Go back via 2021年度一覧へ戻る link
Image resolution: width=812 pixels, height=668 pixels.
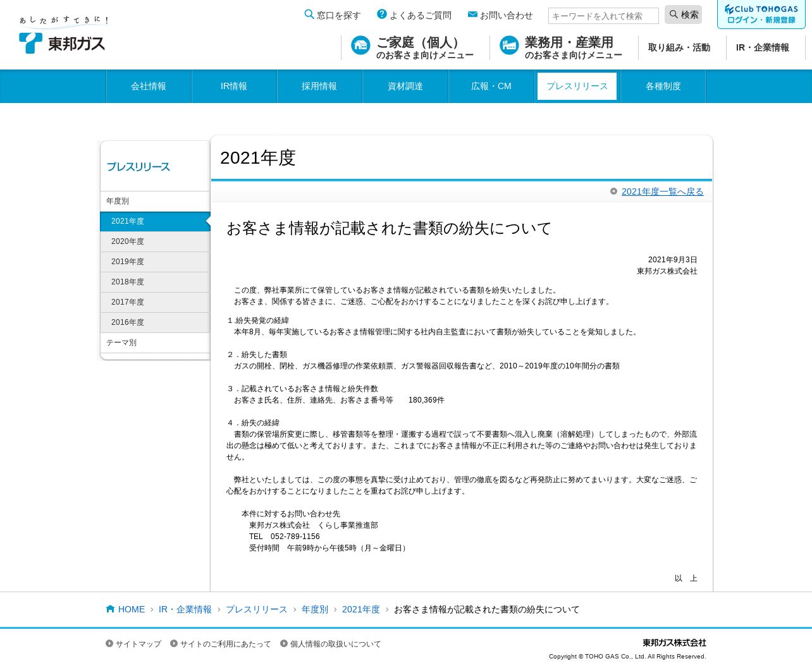[x=662, y=191]
